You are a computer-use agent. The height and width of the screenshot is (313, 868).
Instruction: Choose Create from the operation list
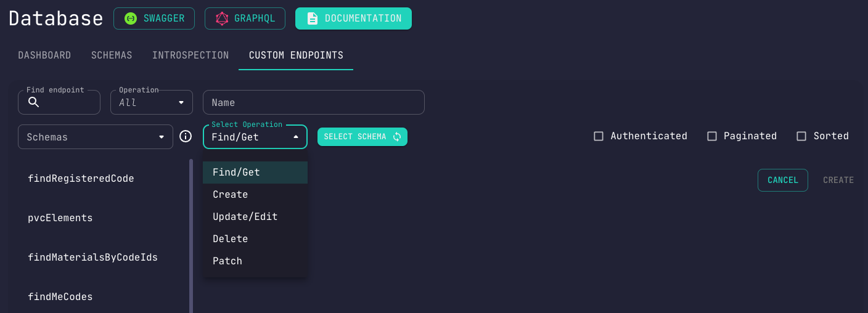255,195
